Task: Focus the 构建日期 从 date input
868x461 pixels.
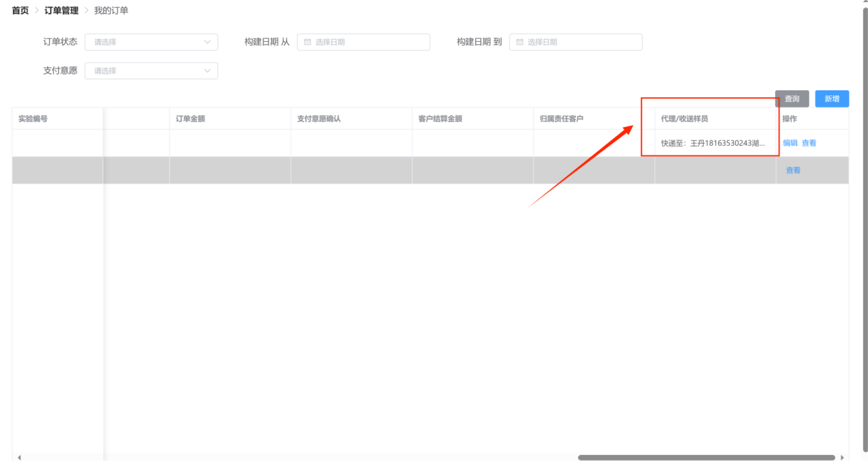Action: [x=369, y=42]
